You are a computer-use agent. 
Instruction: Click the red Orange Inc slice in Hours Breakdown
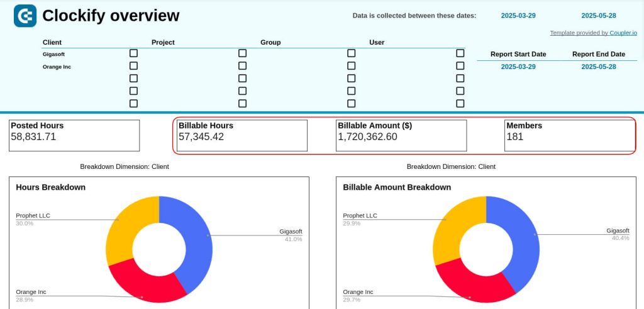tap(144, 283)
